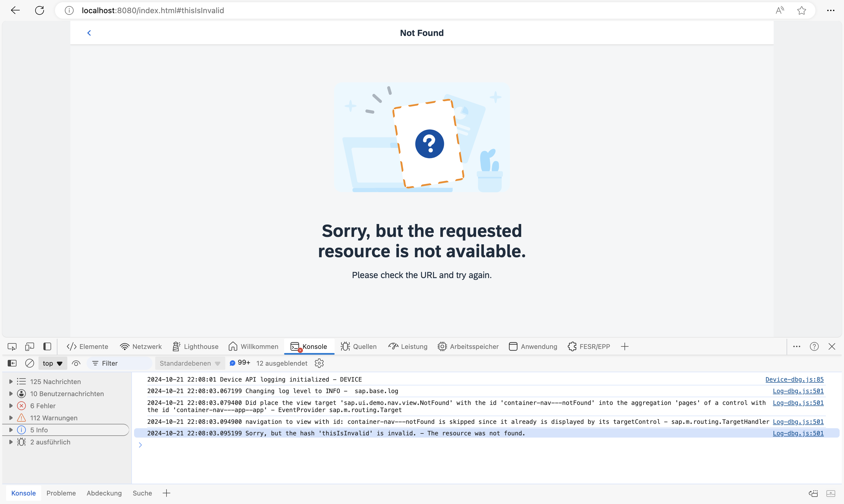
Task: Expand 5 Info group
Action: click(10, 430)
